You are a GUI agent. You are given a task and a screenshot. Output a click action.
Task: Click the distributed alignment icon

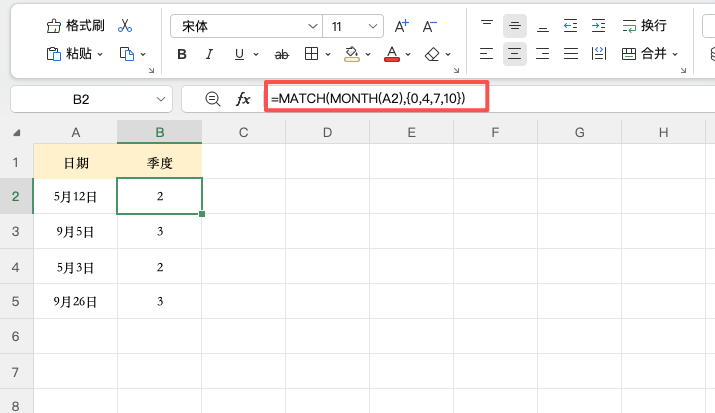[x=598, y=54]
